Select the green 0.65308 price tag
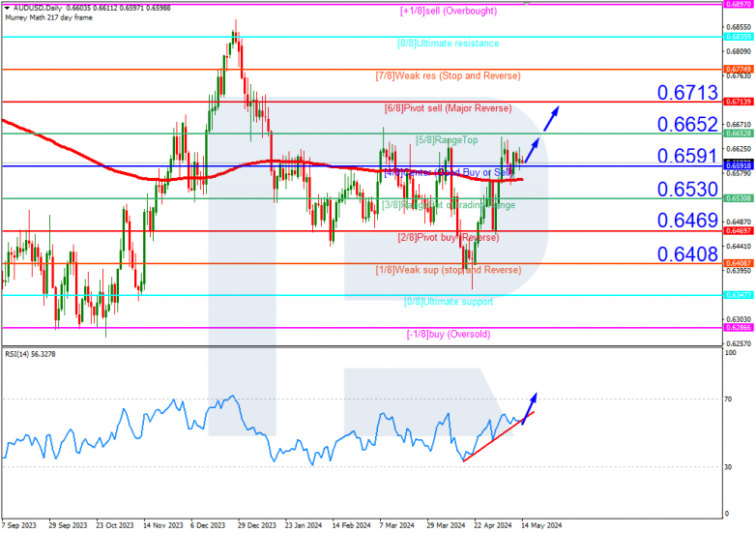Screen dimensions: 756x533 739,198
